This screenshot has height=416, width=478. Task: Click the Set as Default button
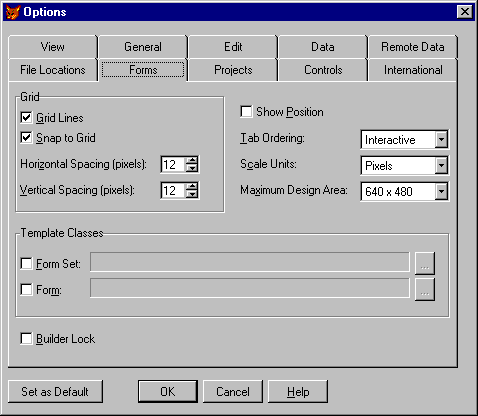point(55,391)
